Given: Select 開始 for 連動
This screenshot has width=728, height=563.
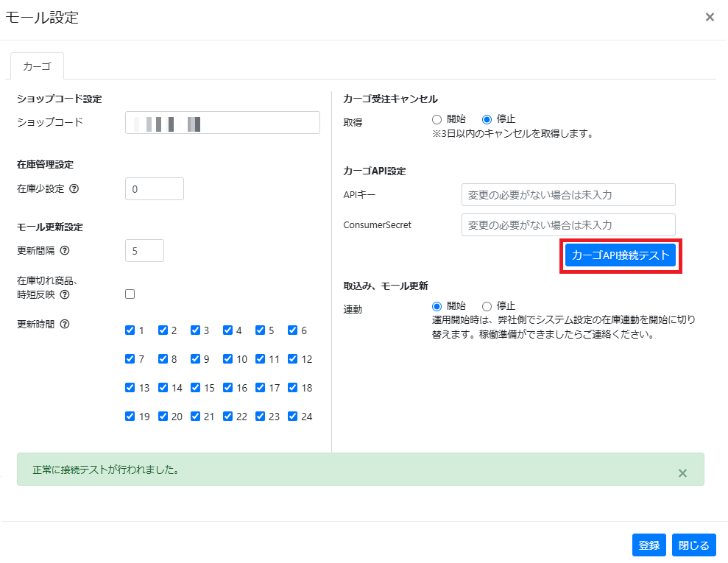Looking at the screenshot, I should [437, 306].
